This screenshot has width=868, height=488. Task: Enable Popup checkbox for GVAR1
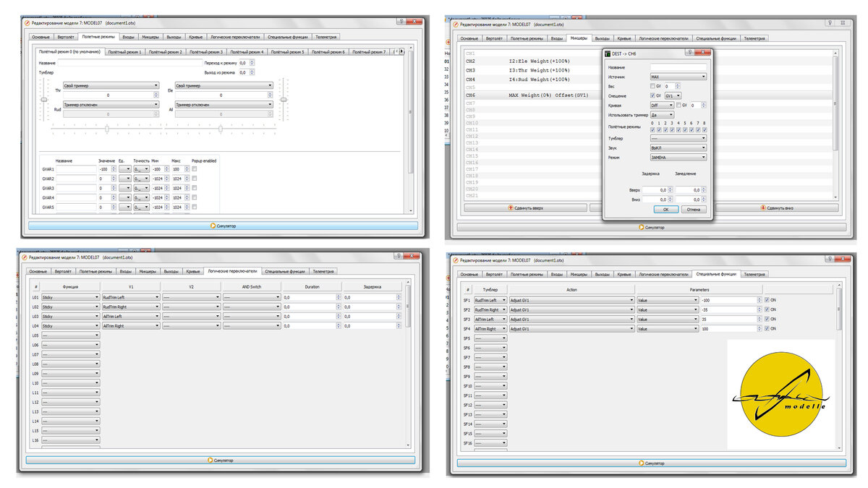pyautogui.click(x=195, y=169)
